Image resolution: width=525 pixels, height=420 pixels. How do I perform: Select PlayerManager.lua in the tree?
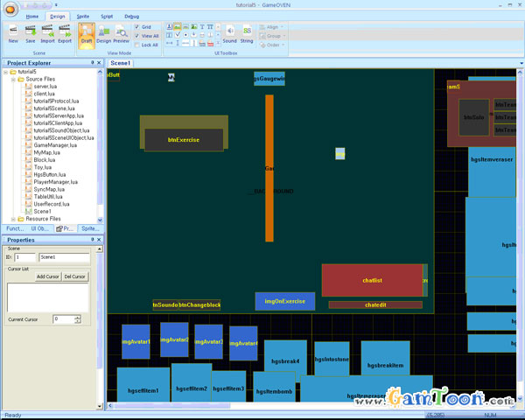[56, 182]
